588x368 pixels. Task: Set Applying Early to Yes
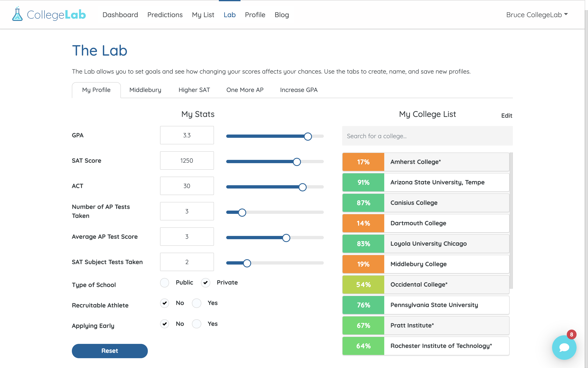pos(197,324)
